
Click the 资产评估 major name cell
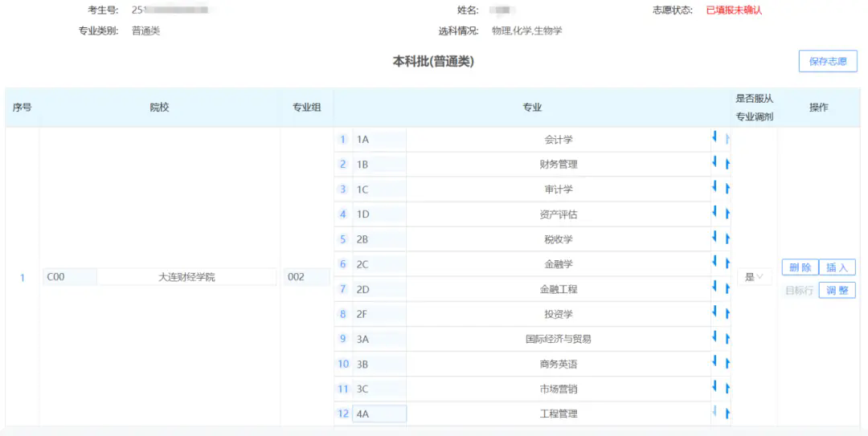[559, 214]
